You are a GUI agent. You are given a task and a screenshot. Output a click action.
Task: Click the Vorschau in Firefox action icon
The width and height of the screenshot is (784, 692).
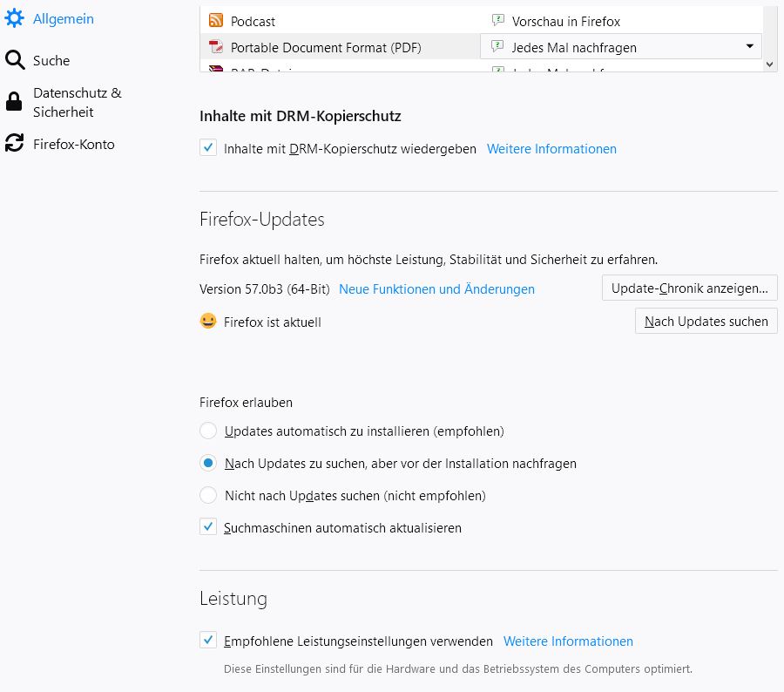point(497,21)
